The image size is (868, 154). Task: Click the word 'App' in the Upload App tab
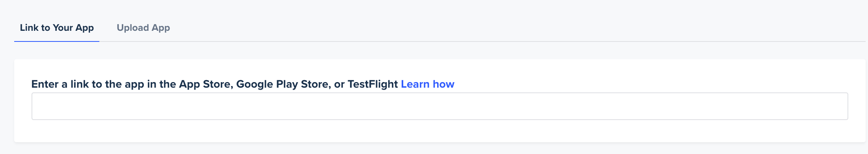(161, 28)
